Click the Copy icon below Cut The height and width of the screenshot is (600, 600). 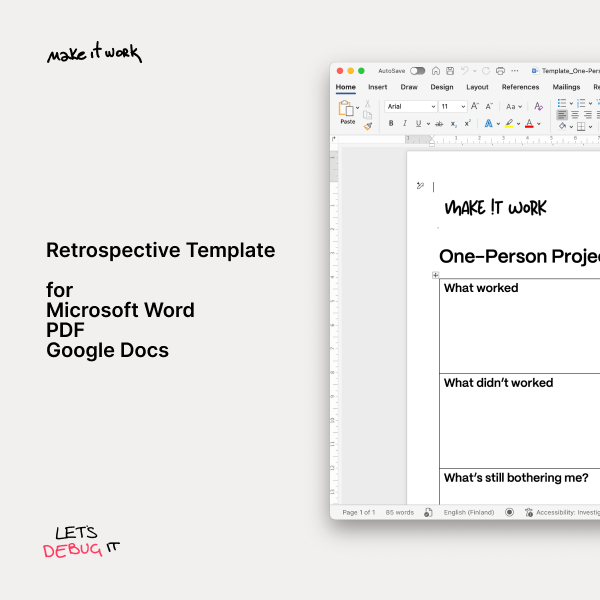pos(367,115)
